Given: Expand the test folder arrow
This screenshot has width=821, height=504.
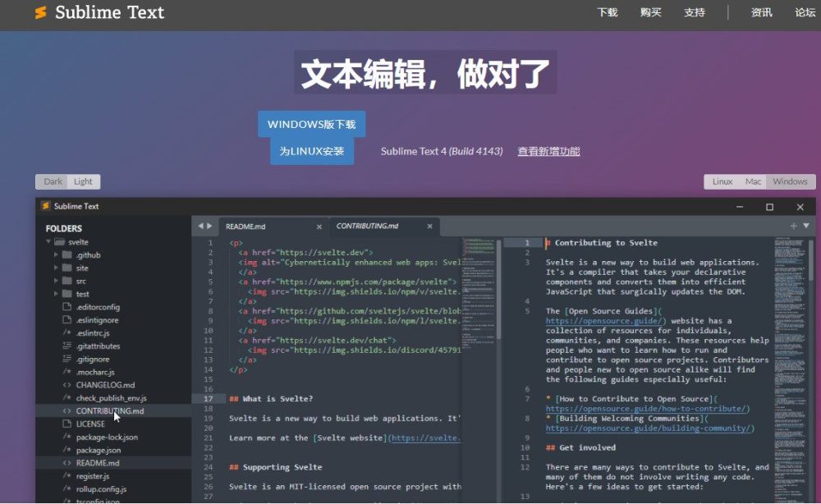Looking at the screenshot, I should click(56, 294).
